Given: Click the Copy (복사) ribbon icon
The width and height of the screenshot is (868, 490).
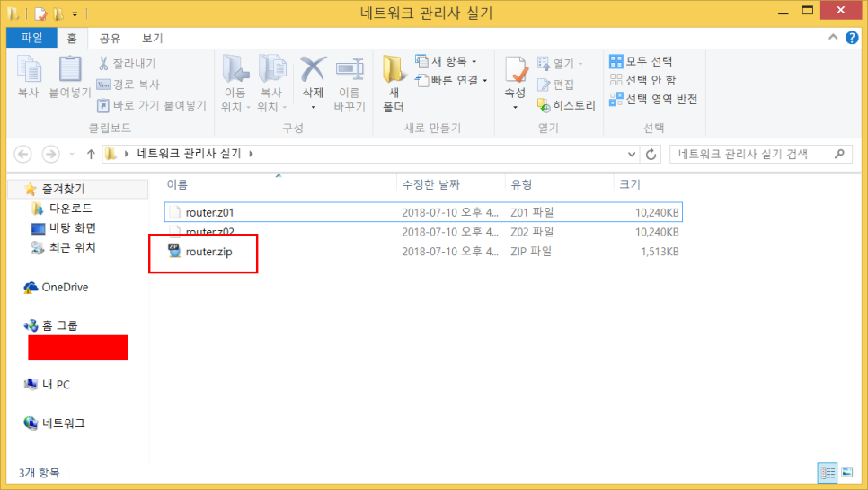Looking at the screenshot, I should point(28,70).
